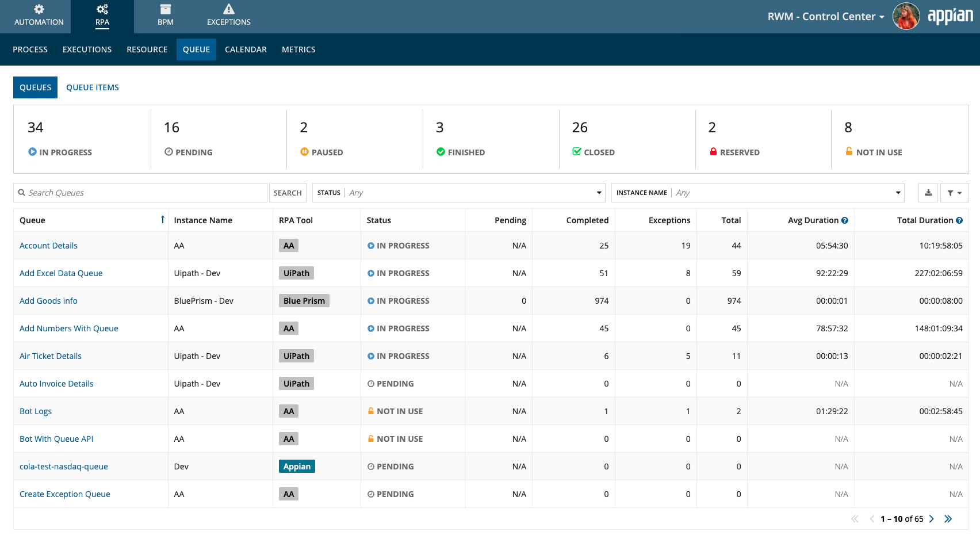980x535 pixels.
Task: Click the Completed column header
Action: click(587, 220)
